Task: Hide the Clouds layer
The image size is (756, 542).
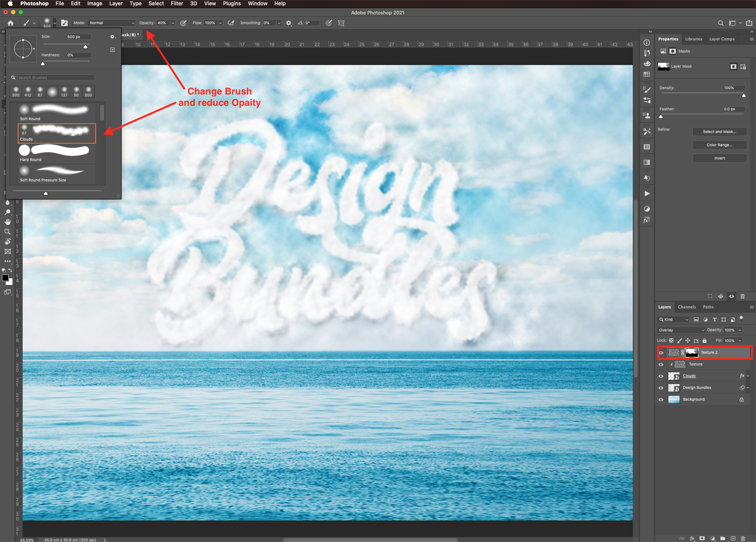Action: click(661, 376)
